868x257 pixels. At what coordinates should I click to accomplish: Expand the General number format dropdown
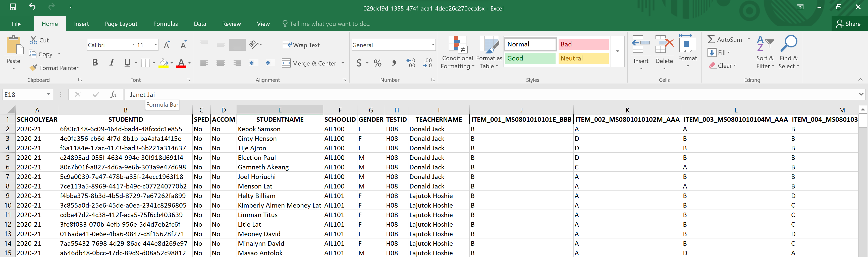click(x=433, y=45)
